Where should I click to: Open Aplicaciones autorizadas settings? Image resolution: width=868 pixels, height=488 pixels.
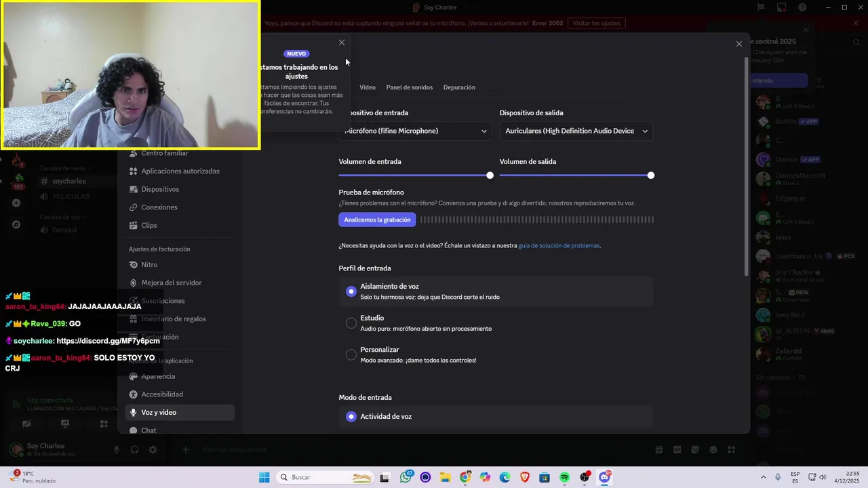point(180,171)
